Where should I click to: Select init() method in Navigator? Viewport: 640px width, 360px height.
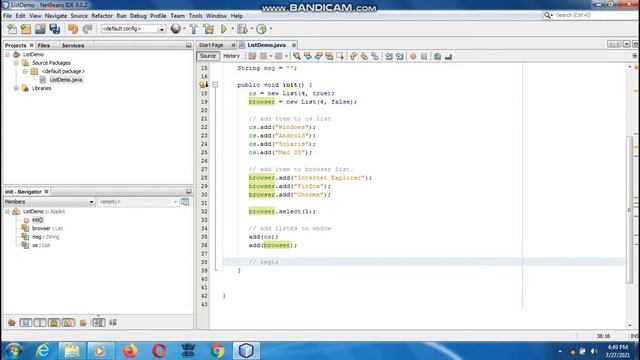pyautogui.click(x=37, y=220)
